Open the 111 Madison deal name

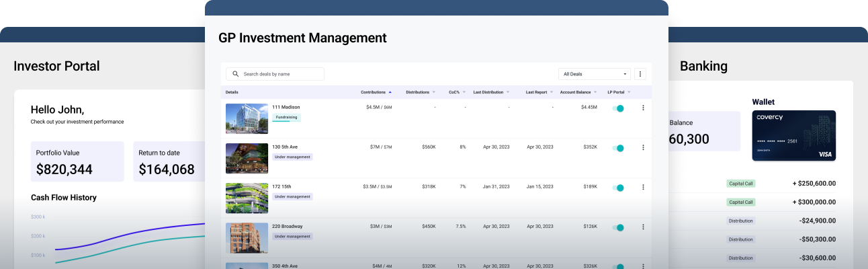coord(286,107)
